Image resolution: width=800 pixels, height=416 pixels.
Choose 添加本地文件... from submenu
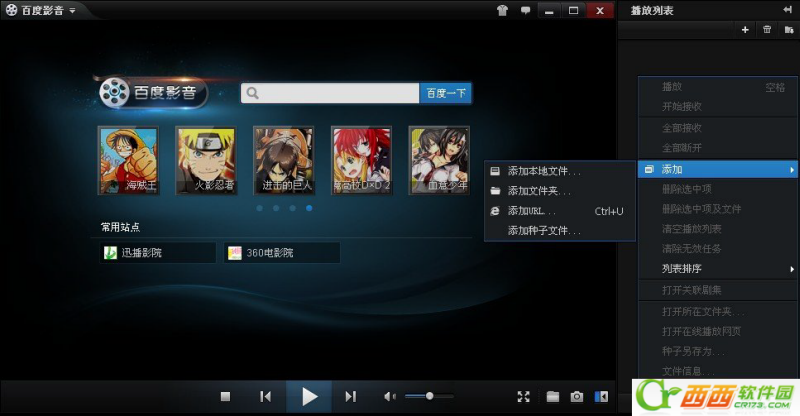point(560,172)
